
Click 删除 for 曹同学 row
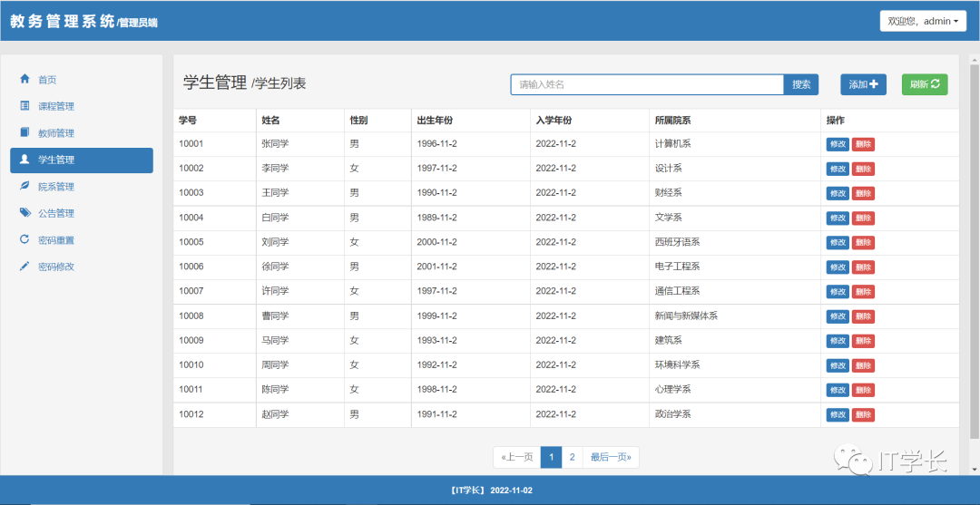pos(863,316)
